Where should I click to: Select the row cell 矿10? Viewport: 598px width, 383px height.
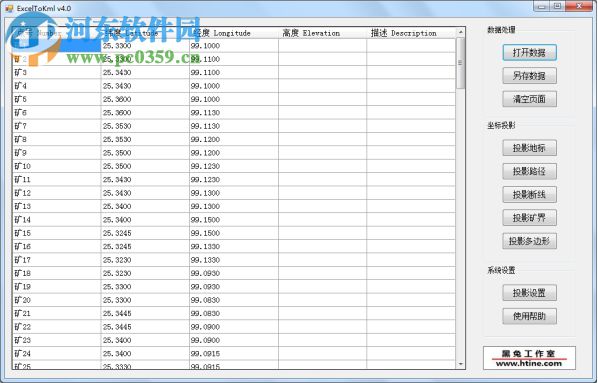pos(57,166)
